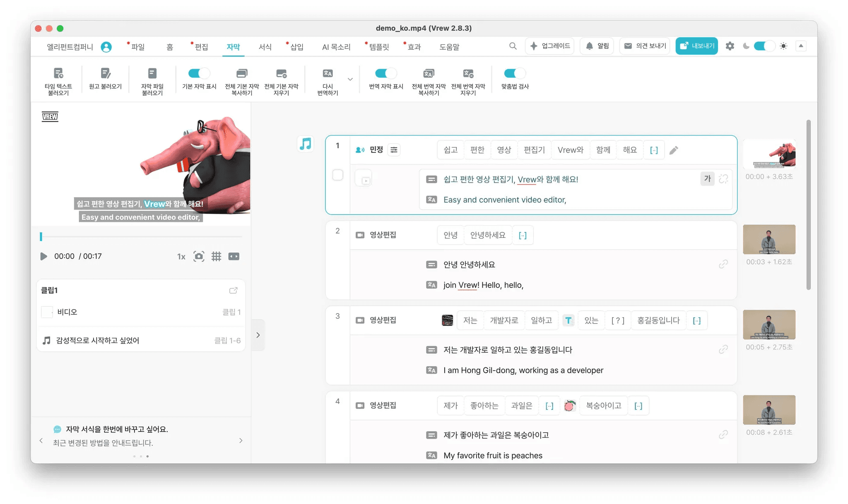The image size is (848, 504).
Task: Open the search magnifier icon
Action: [513, 46]
